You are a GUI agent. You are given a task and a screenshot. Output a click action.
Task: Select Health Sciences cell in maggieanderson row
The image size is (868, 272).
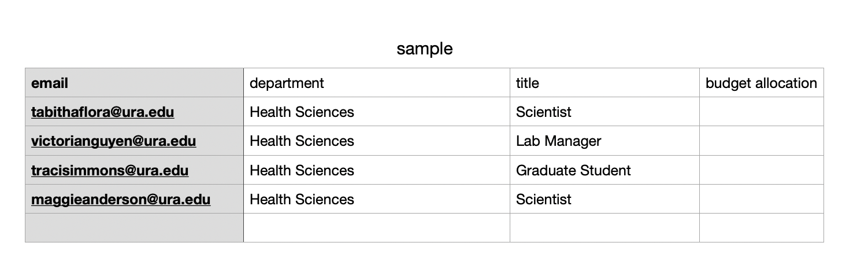coord(377,199)
